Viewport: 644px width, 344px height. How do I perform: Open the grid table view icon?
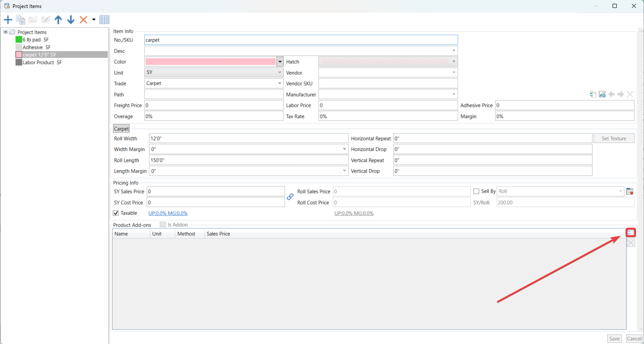click(104, 20)
